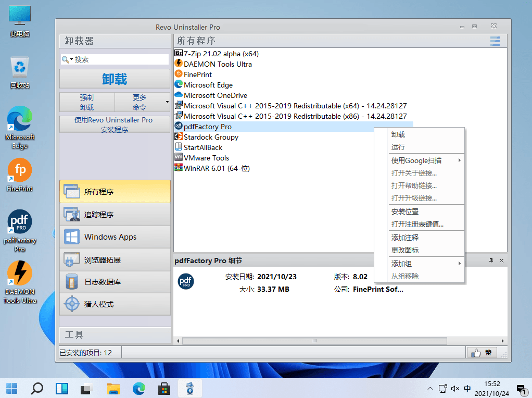Screen dimensions: 532x398
Task: Click the search magnifier icon
Action: point(65,60)
